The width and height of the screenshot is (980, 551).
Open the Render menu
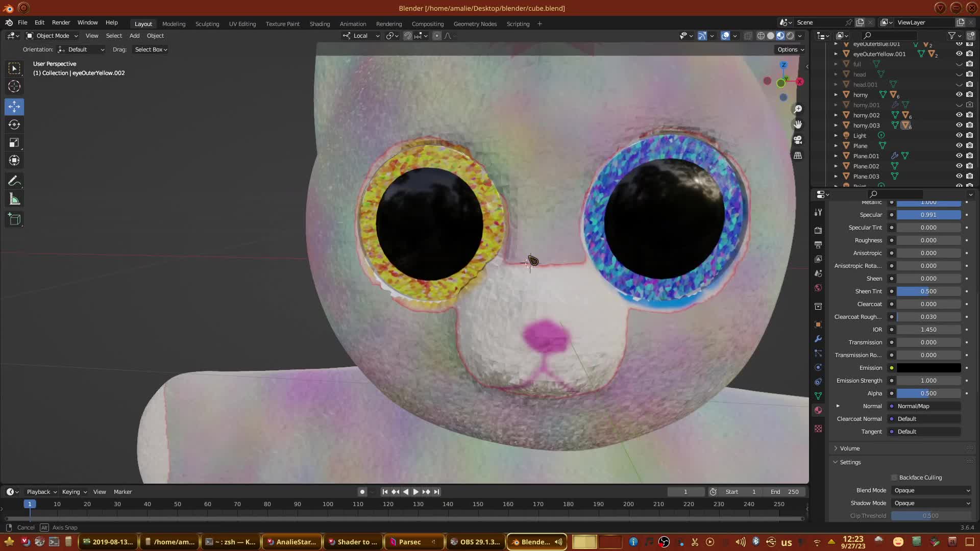[61, 22]
